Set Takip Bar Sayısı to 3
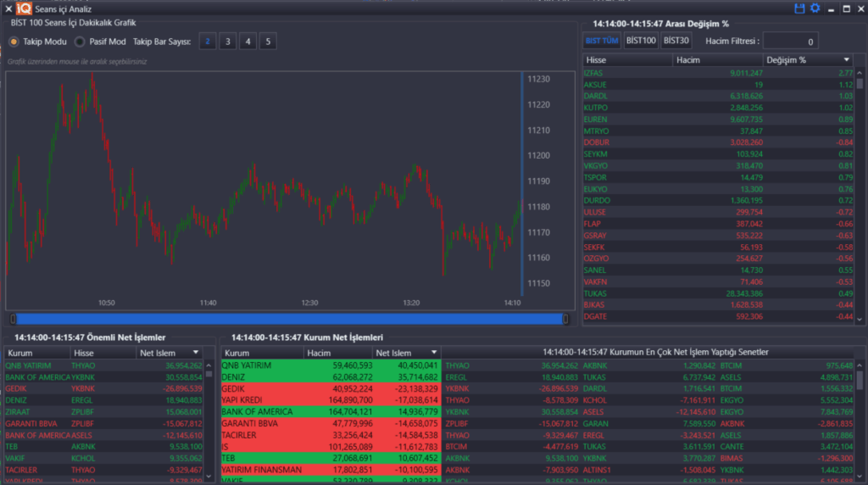This screenshot has height=485, width=868. tap(227, 42)
